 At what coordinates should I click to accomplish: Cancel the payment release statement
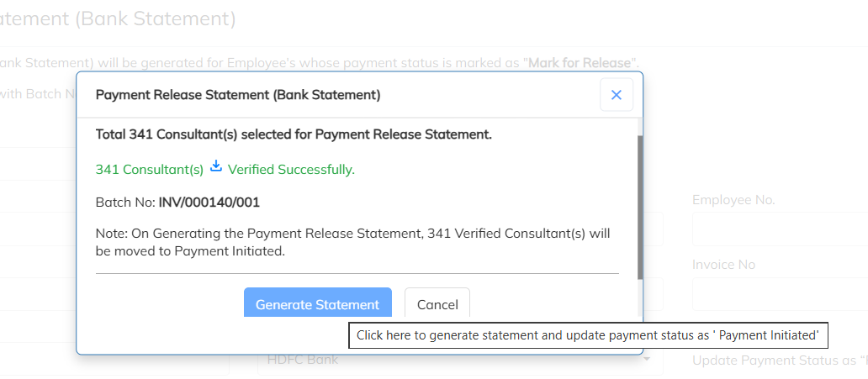coord(437,303)
